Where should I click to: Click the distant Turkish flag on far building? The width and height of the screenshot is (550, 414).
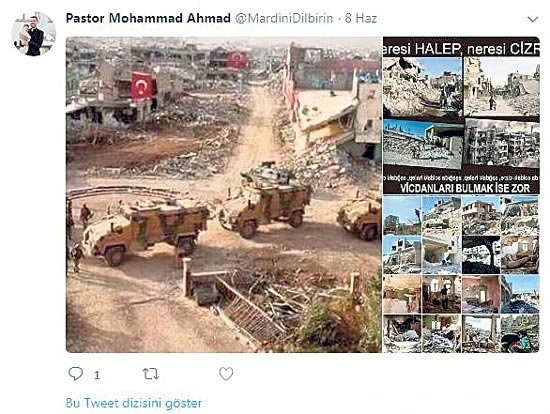236,60
